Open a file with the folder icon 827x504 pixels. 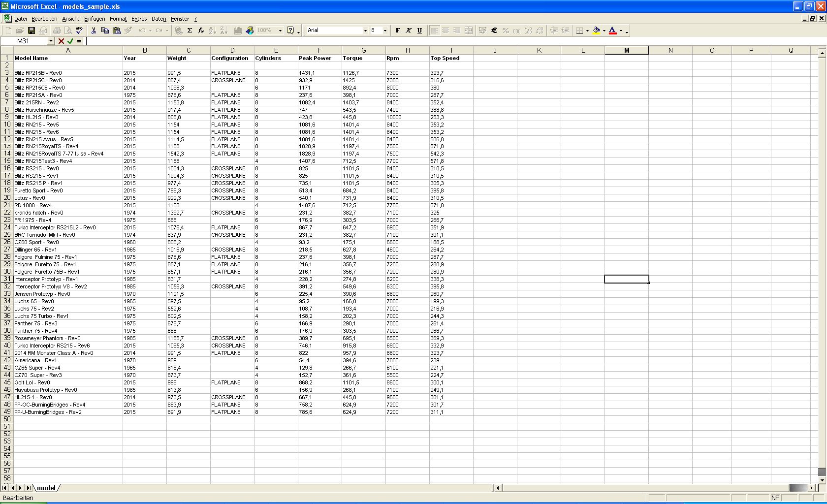click(x=20, y=31)
